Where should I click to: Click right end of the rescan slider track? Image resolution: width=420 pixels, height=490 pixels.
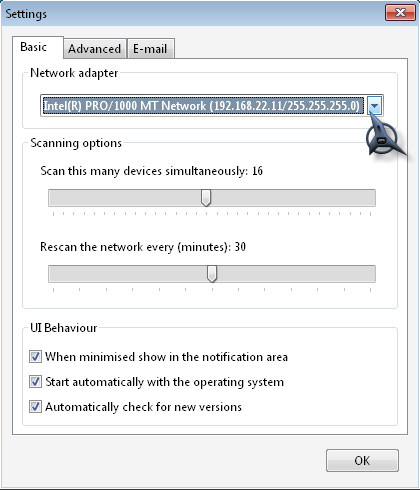pos(370,274)
